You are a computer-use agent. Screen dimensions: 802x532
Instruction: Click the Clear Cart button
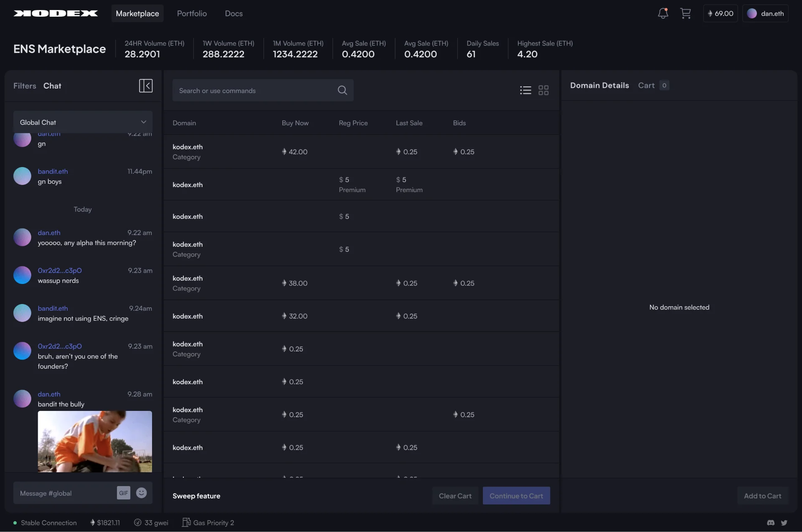click(455, 496)
